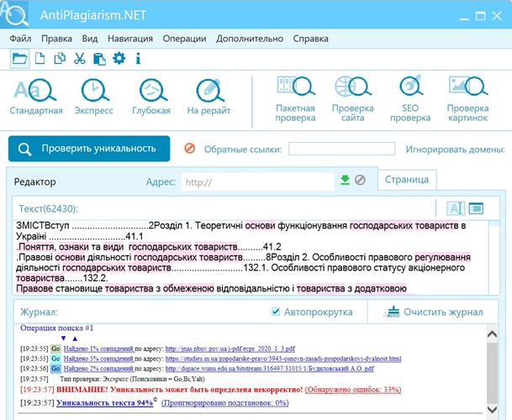Screen dimensions: 512x420
Task: Select the Глубокая check mode
Action: [151, 97]
